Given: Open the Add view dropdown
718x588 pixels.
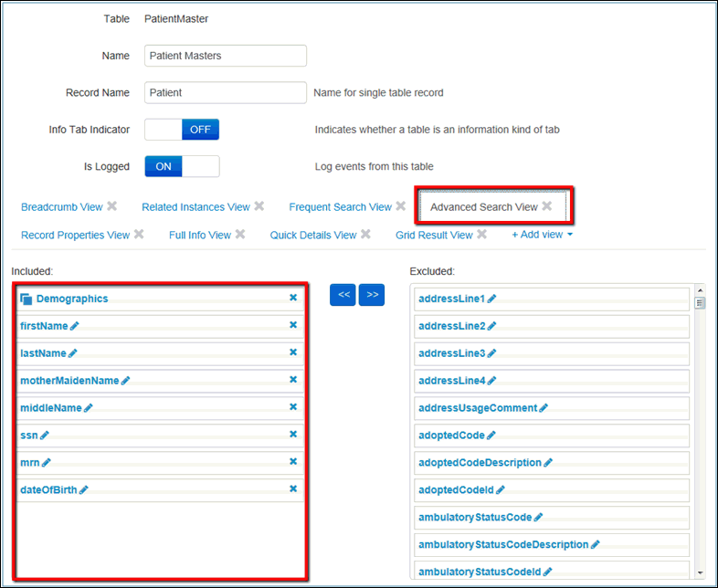Looking at the screenshot, I should click(543, 235).
